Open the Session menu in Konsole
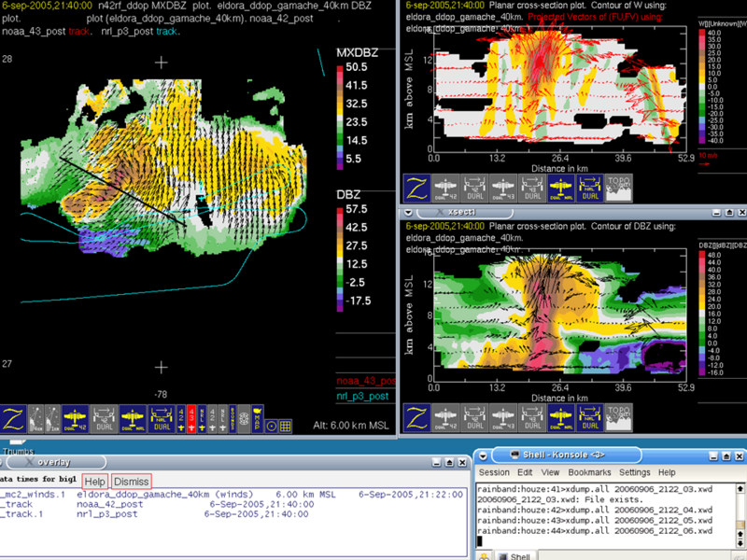Viewport: 747px width, 560px height. [x=494, y=472]
